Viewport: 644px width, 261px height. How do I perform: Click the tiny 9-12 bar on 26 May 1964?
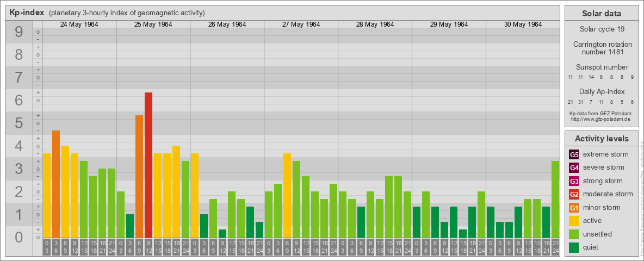point(222,234)
